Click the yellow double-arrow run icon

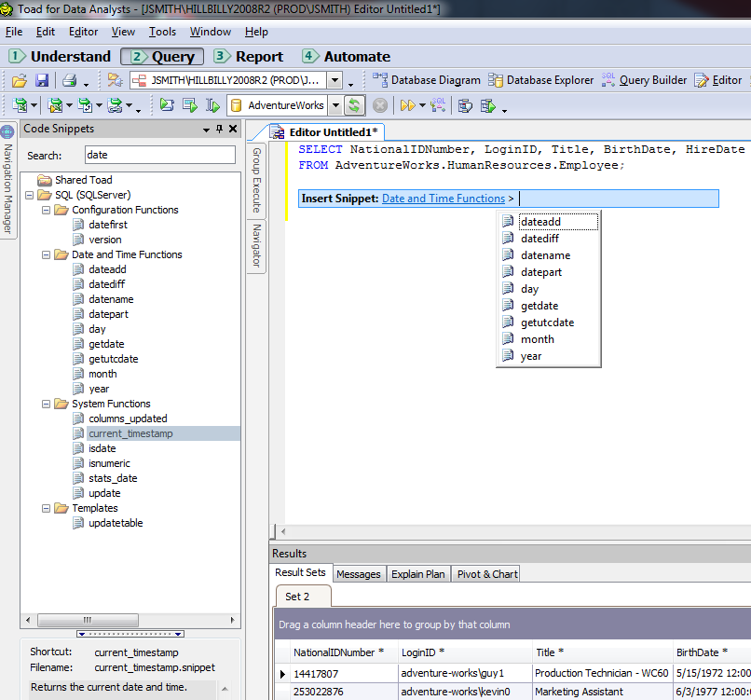pos(407,105)
